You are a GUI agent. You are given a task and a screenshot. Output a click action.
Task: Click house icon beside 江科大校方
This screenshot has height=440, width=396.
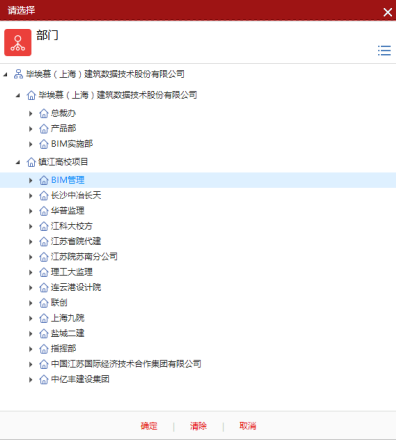[44, 226]
